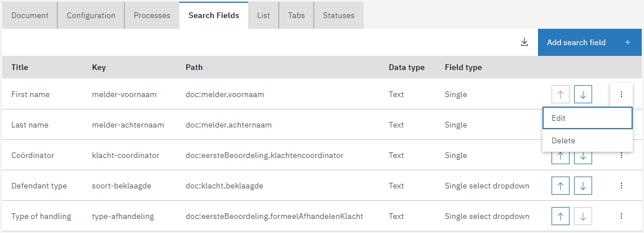Switch to the Document tab
Image resolution: width=644 pixels, height=233 pixels.
pos(30,15)
